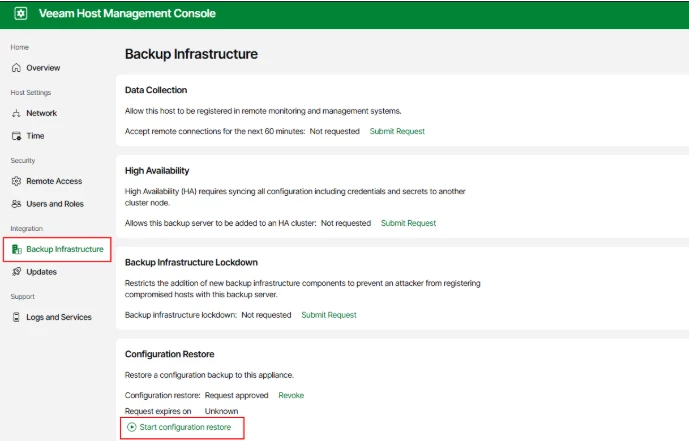Click the Time calendar icon
The height and width of the screenshot is (441, 689).
16,136
